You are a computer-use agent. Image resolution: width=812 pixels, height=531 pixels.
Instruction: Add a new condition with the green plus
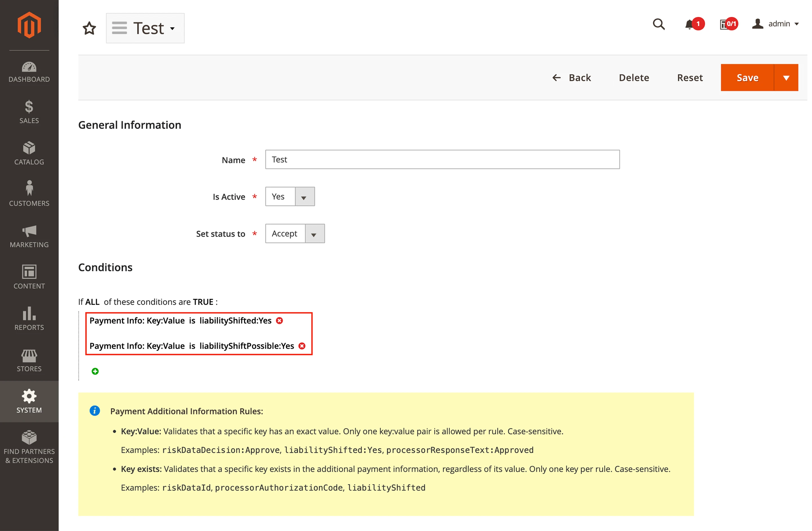[95, 371]
